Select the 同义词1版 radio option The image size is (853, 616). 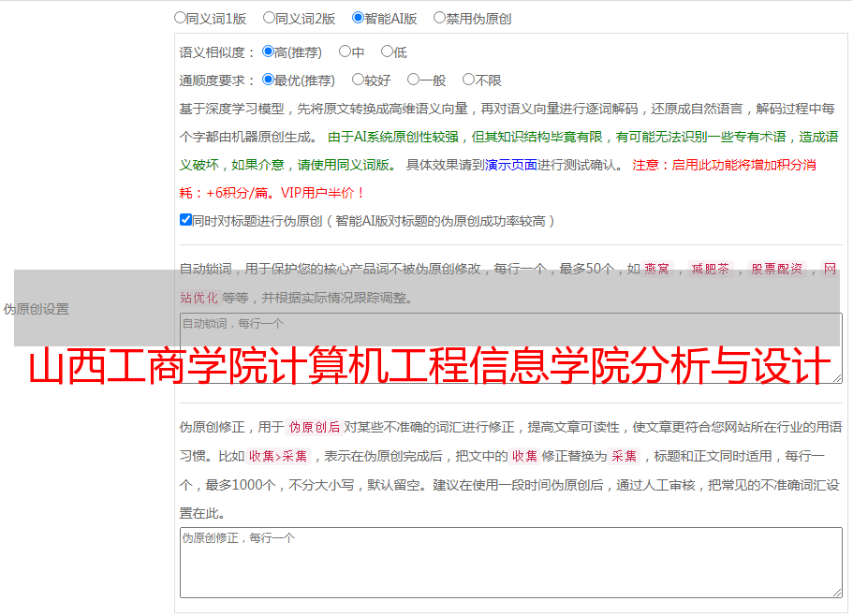(x=181, y=18)
